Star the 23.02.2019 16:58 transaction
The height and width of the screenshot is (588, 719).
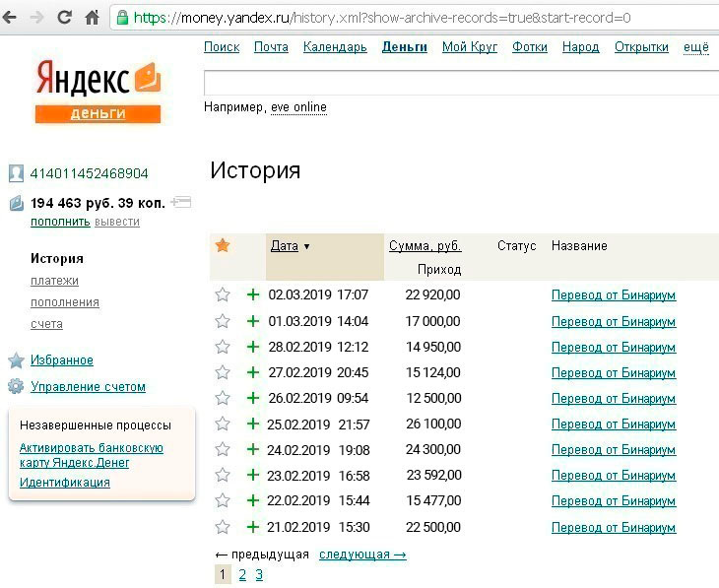pos(223,475)
